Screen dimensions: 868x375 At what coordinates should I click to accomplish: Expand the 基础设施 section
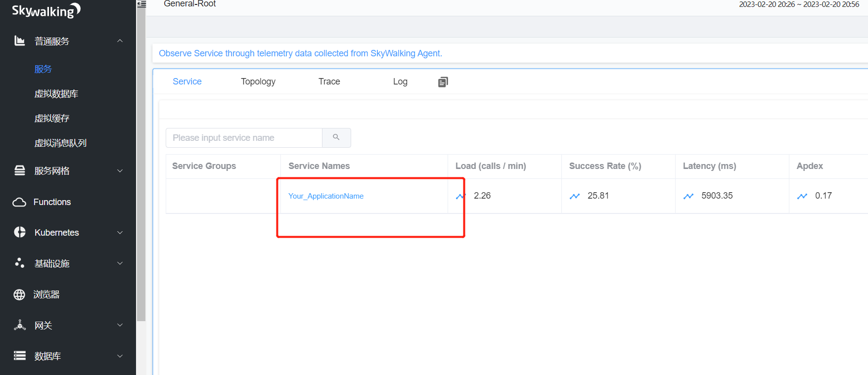click(120, 263)
